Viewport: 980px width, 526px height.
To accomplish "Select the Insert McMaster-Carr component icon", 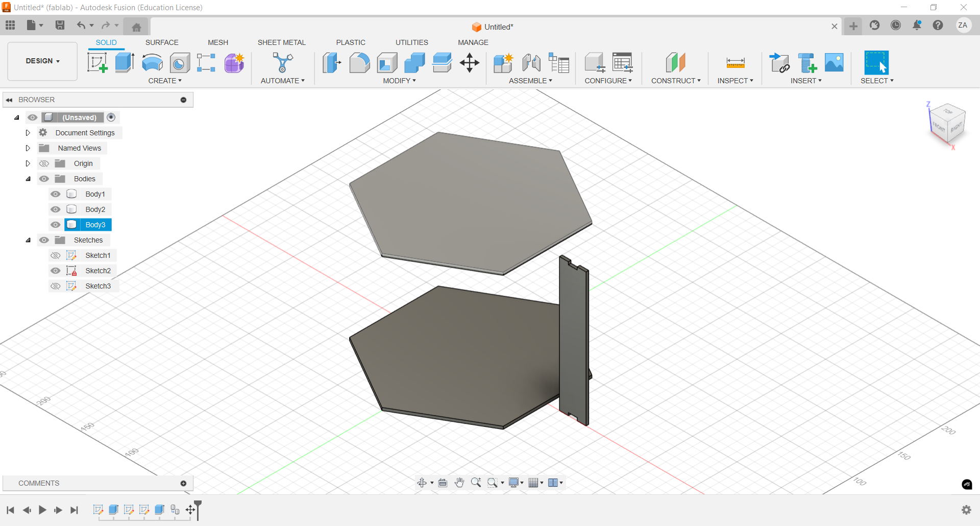I will [807, 63].
